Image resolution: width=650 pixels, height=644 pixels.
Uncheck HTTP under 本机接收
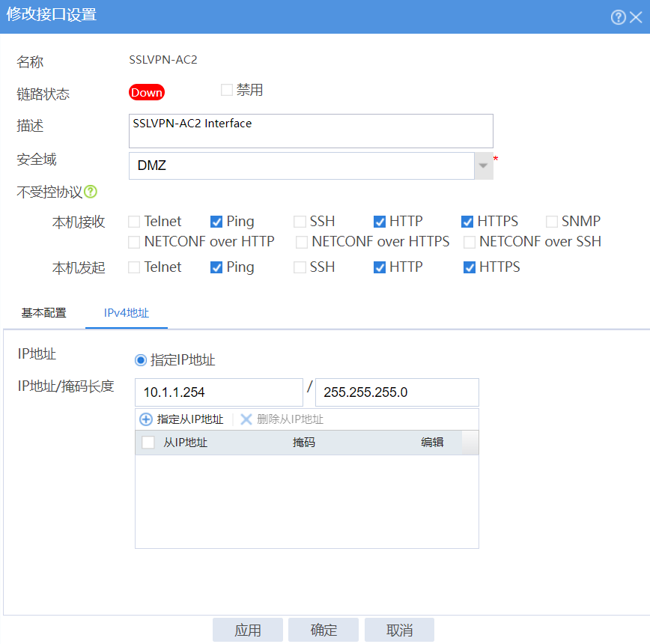pos(380,222)
